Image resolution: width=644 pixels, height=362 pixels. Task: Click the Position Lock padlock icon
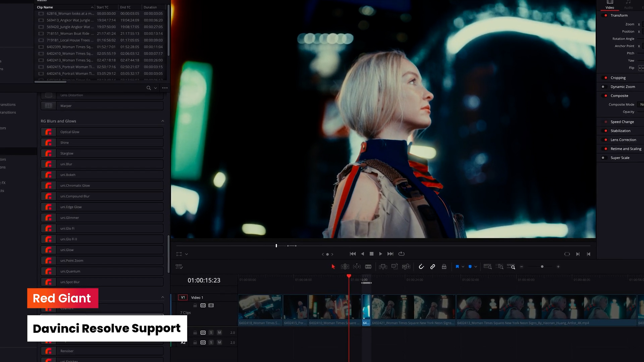coord(444,267)
